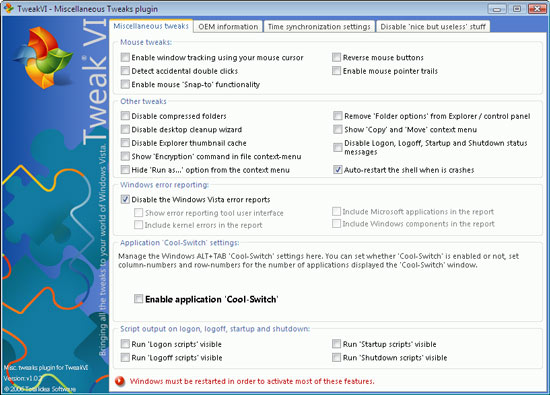Image resolution: width=550 pixels, height=395 pixels.
Task: Click the 'Script output on logon' group label
Action: pyautogui.click(x=215, y=329)
